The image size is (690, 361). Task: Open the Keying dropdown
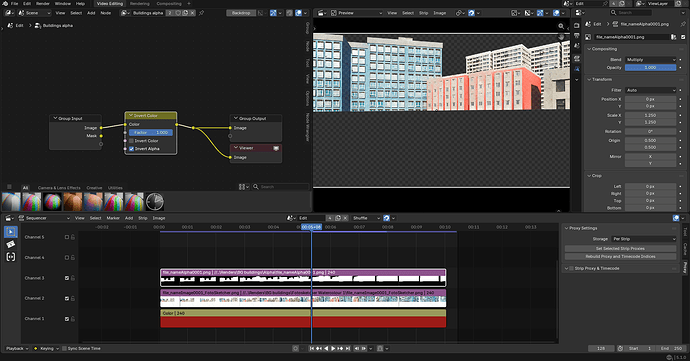46,348
